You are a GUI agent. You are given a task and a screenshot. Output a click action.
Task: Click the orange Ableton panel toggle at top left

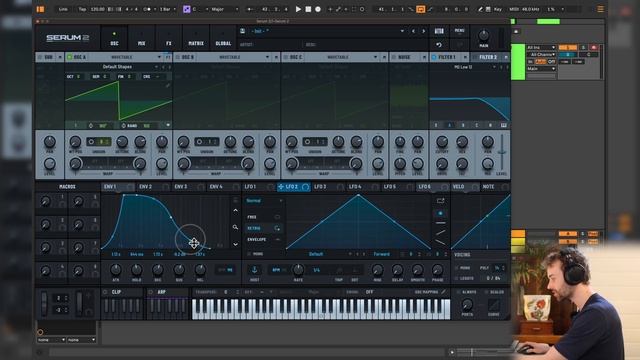point(40,9)
